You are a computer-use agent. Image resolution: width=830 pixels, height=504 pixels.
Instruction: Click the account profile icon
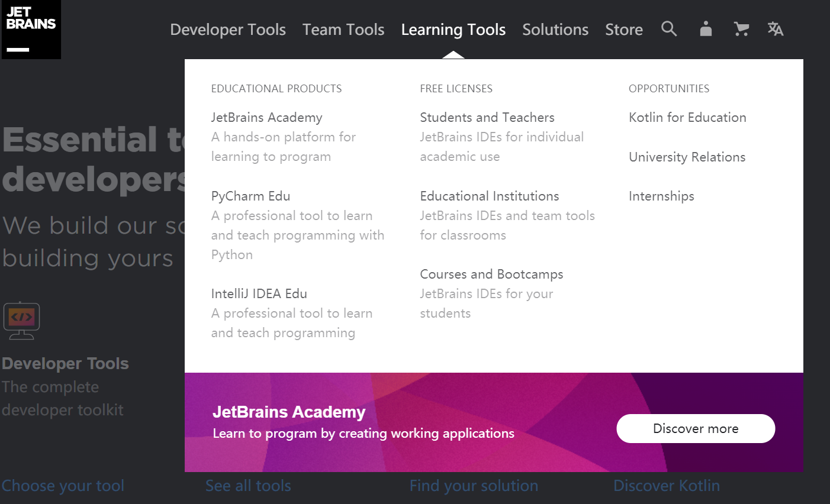706,29
